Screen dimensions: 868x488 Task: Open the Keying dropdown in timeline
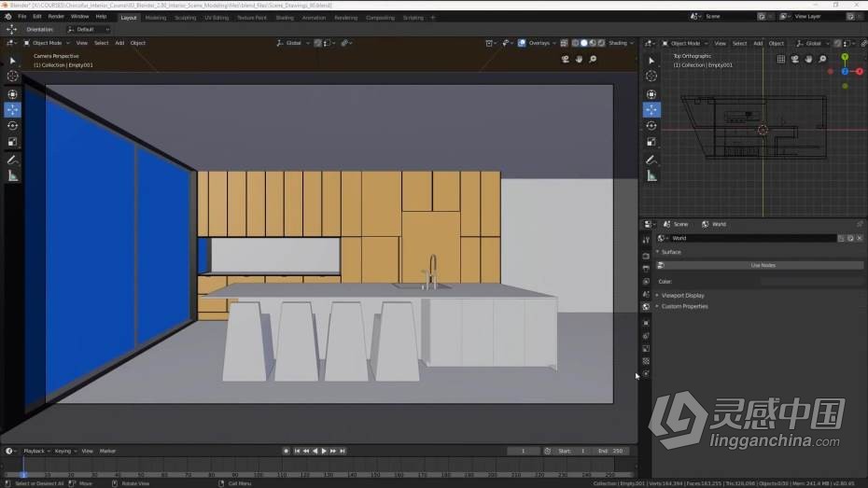coord(65,451)
